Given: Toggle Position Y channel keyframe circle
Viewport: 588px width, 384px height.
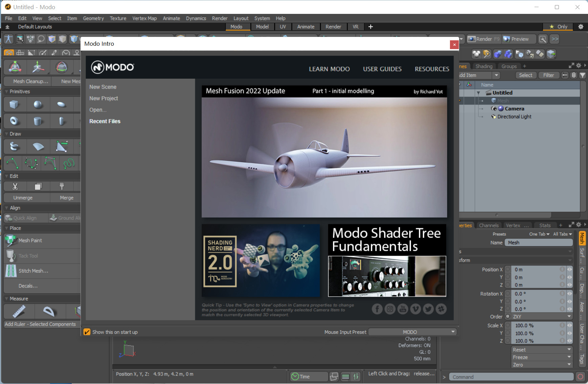Looking at the screenshot, I should (x=507, y=277).
